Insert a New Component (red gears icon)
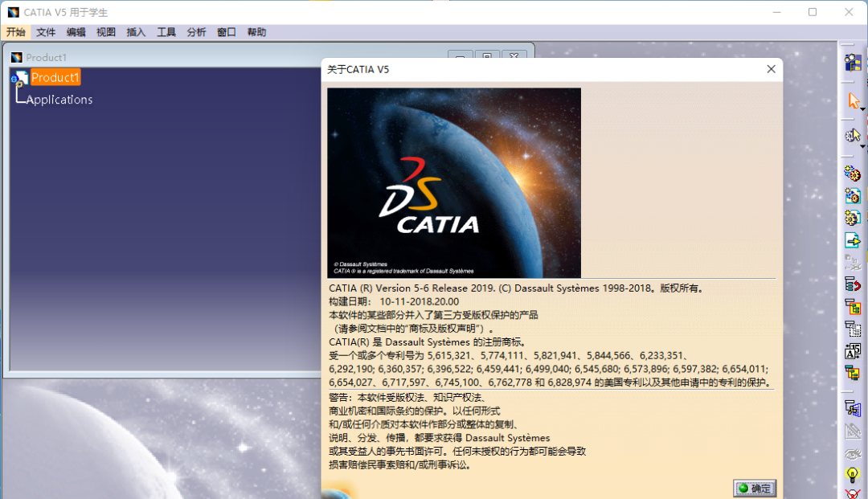Viewport: 868px width, 499px height. [853, 174]
